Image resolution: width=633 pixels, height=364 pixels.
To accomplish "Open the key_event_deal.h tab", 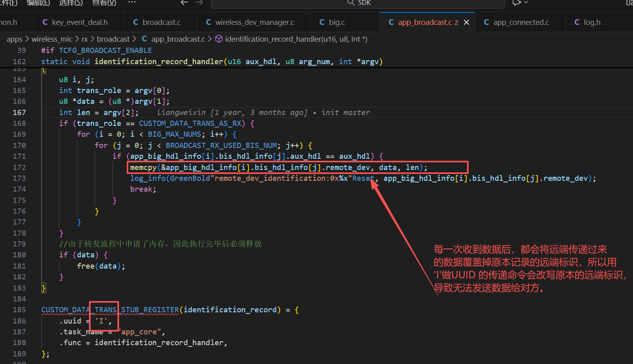I will tap(75, 22).
